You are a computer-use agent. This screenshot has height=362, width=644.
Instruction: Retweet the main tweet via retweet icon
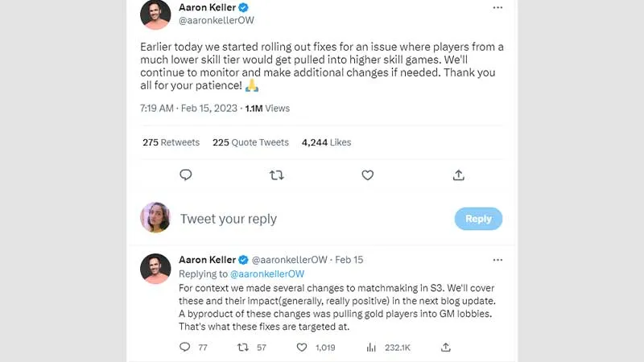[x=276, y=175]
